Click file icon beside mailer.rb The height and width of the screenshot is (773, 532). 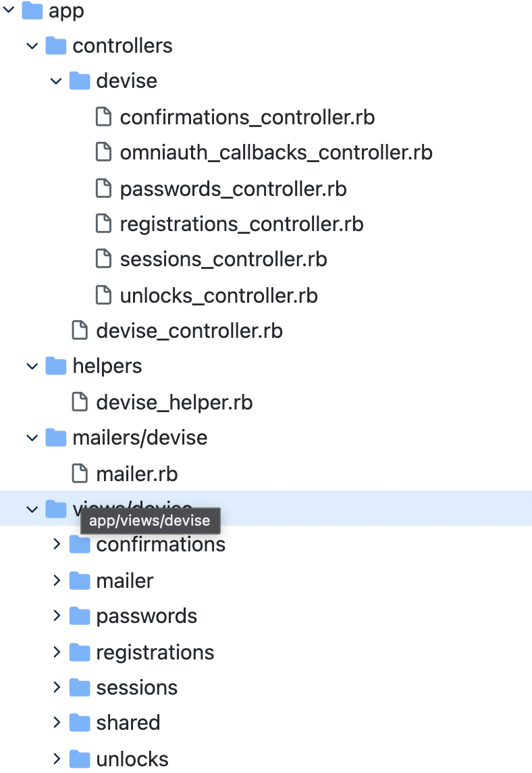pos(80,474)
